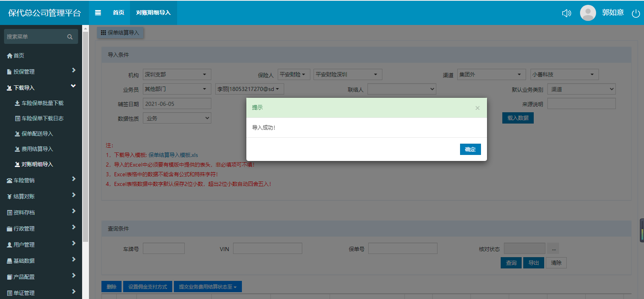Open 车险保单下载日志 in sidebar
The width and height of the screenshot is (644, 299).
point(42,118)
